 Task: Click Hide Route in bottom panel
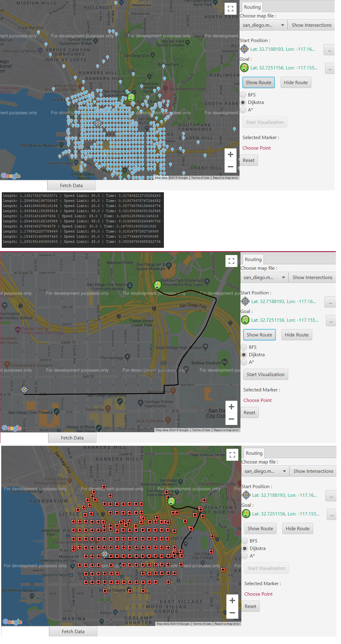coord(297,529)
